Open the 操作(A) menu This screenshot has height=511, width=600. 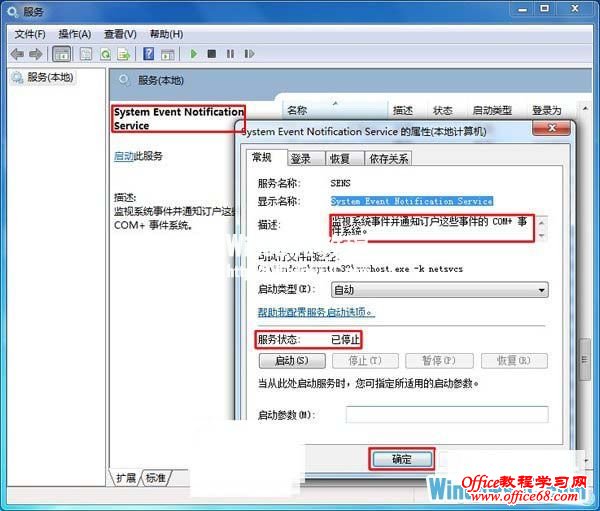pos(75,34)
